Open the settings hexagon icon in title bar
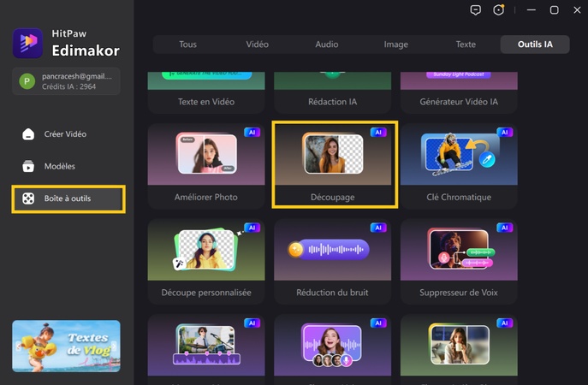This screenshot has height=385, width=588. tap(498, 10)
